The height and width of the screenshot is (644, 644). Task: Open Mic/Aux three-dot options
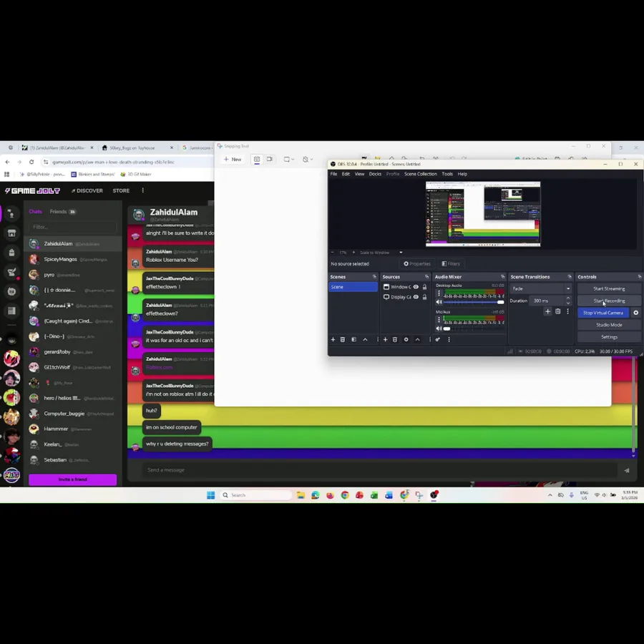tap(439, 320)
